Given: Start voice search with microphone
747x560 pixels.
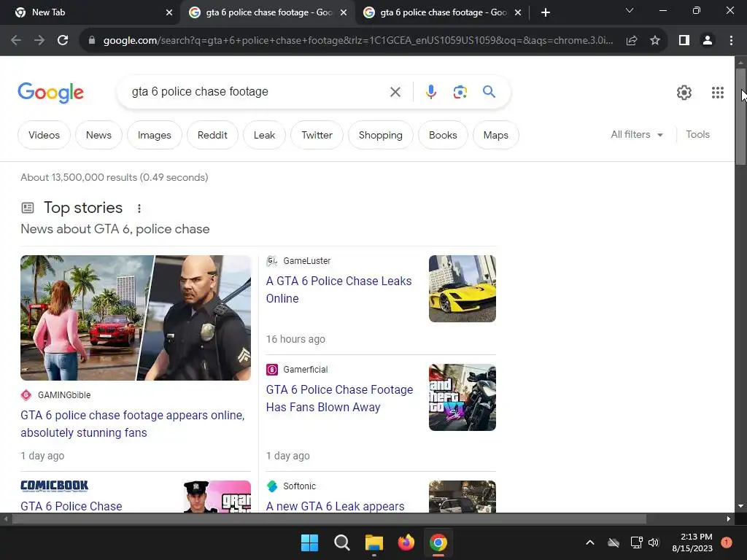Looking at the screenshot, I should (430, 92).
